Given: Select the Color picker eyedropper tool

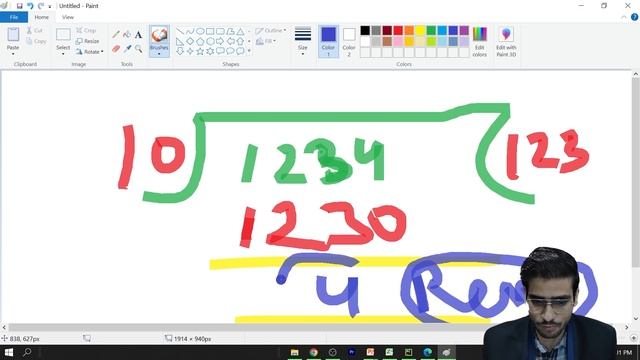Looking at the screenshot, I should [x=127, y=49].
